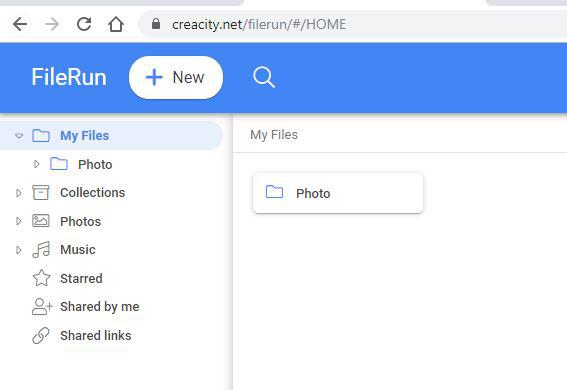Expand the Music section arrow
567x390 pixels.
pos(19,249)
